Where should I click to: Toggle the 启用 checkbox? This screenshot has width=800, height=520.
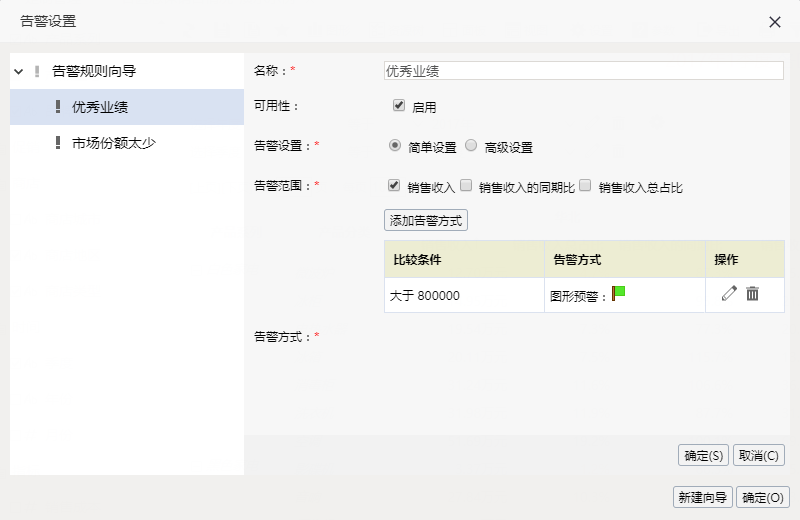point(399,105)
